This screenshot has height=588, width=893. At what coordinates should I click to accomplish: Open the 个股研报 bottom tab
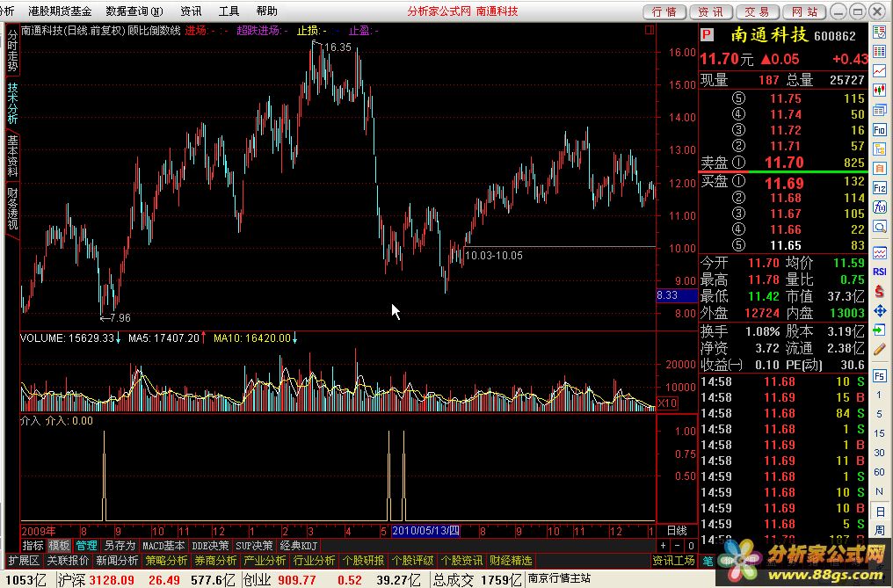point(363,561)
